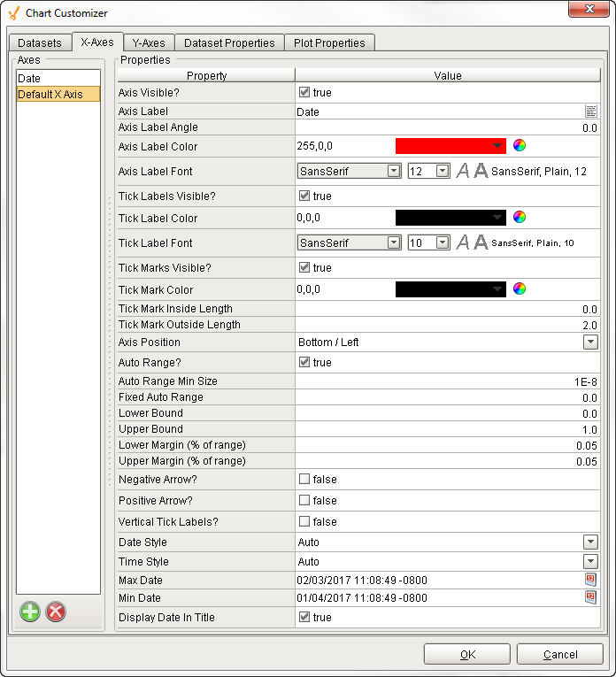Click the red delete axis icon

tap(56, 612)
